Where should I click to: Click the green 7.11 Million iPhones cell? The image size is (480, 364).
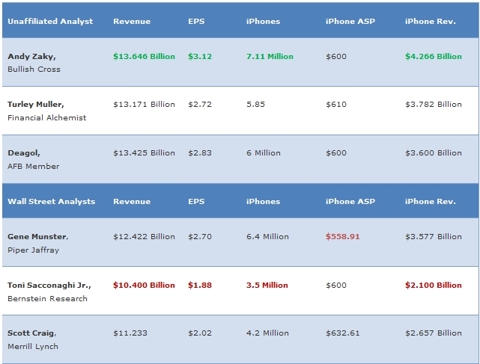click(270, 56)
